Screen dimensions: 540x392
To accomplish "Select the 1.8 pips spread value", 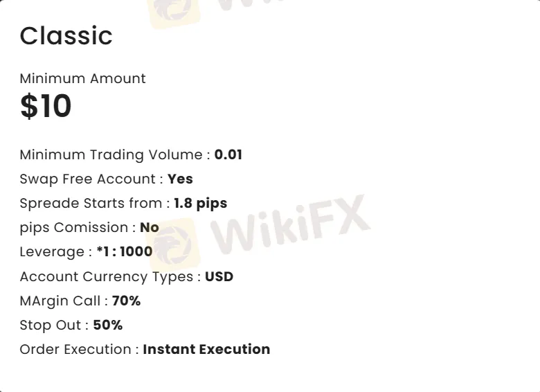I will coord(201,203).
